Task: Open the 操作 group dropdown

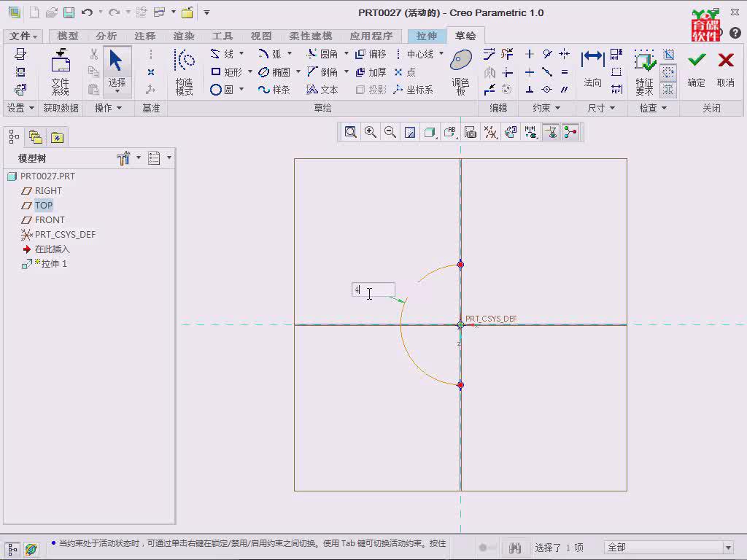Action: pos(108,108)
